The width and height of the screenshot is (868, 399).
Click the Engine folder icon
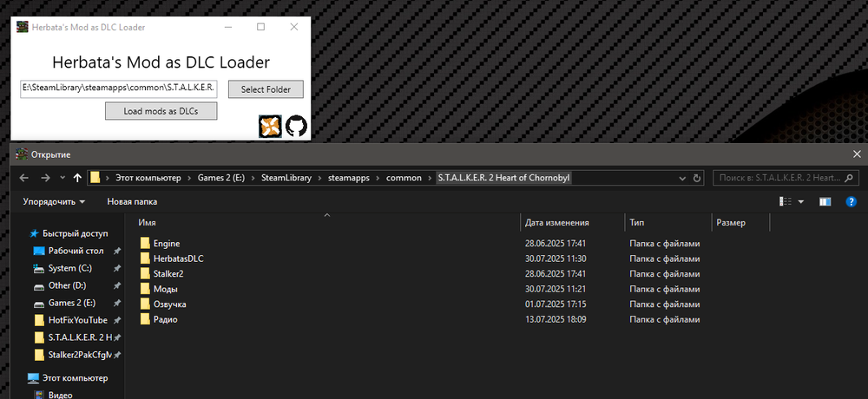pyautogui.click(x=145, y=243)
